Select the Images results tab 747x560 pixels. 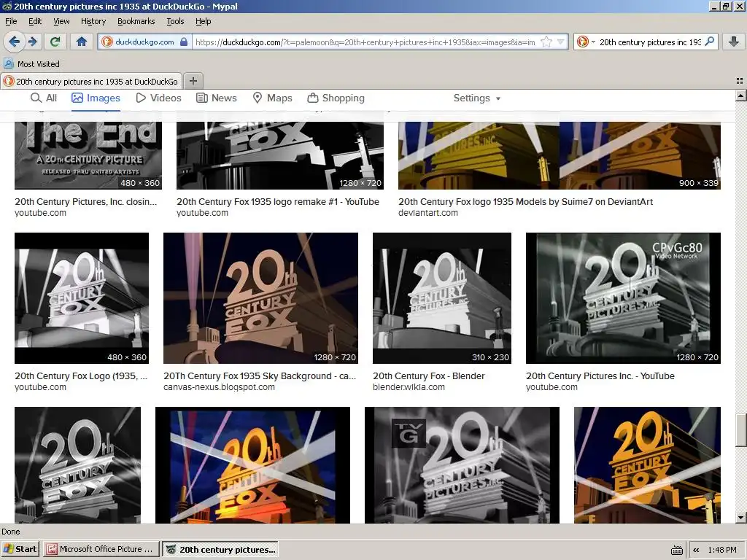96,98
